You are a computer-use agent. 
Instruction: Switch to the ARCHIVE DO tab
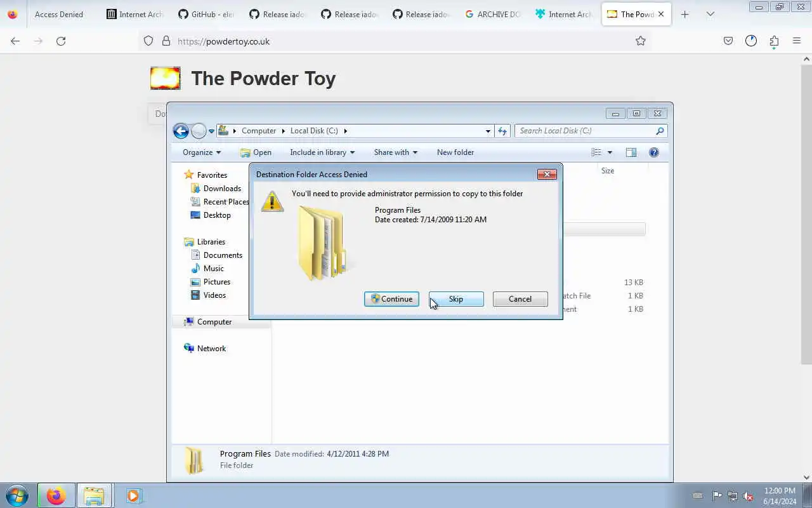coord(493,14)
